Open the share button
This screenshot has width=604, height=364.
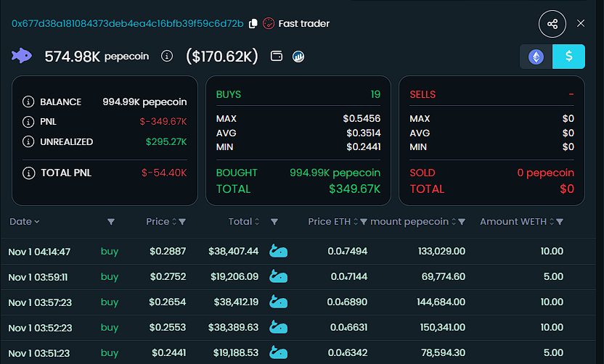tap(552, 24)
